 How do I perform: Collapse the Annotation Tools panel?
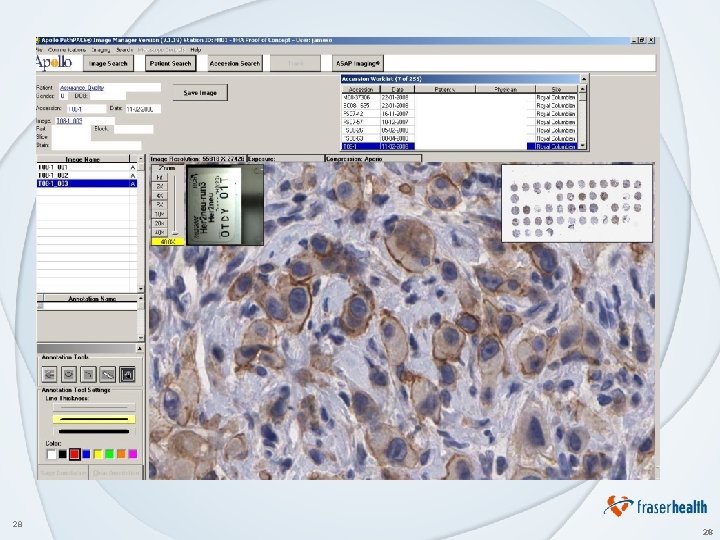[x=139, y=349]
